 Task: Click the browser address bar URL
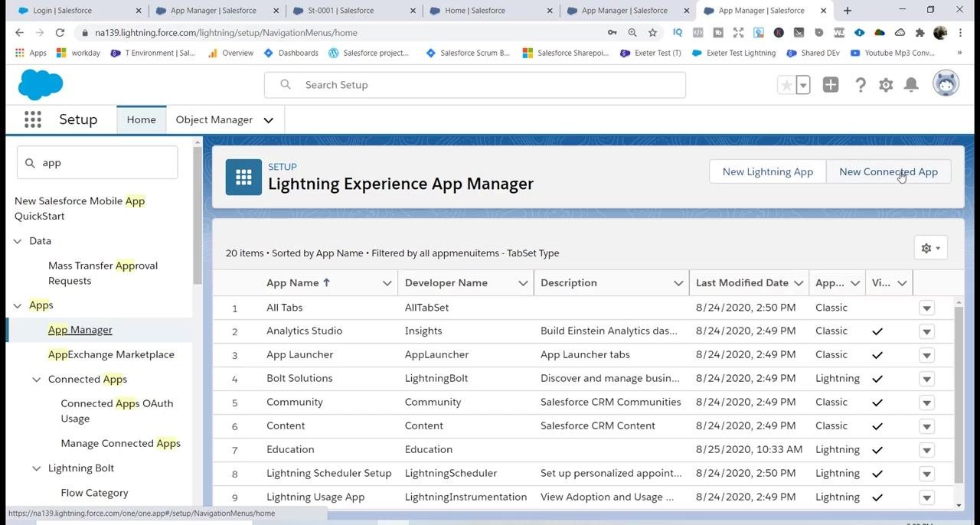click(x=226, y=33)
